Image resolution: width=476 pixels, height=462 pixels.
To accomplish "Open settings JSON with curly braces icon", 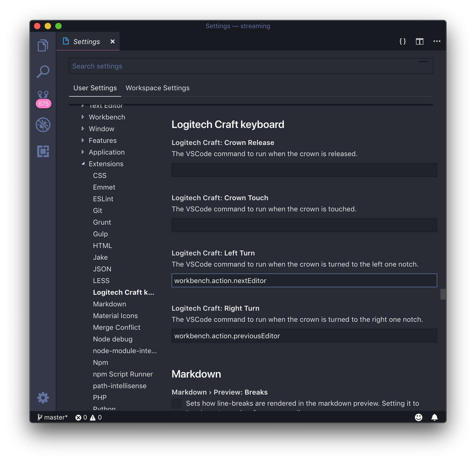I will pyautogui.click(x=403, y=41).
